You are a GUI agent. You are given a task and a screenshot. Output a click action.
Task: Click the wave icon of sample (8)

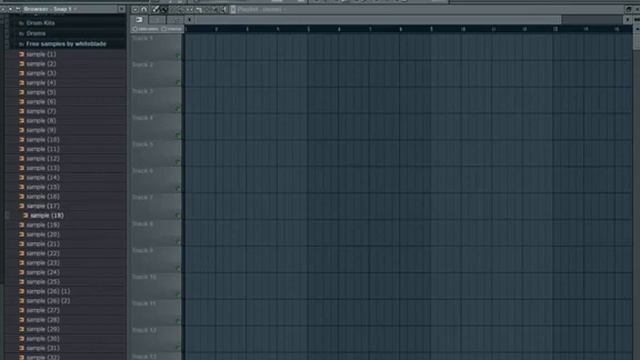[x=22, y=120]
